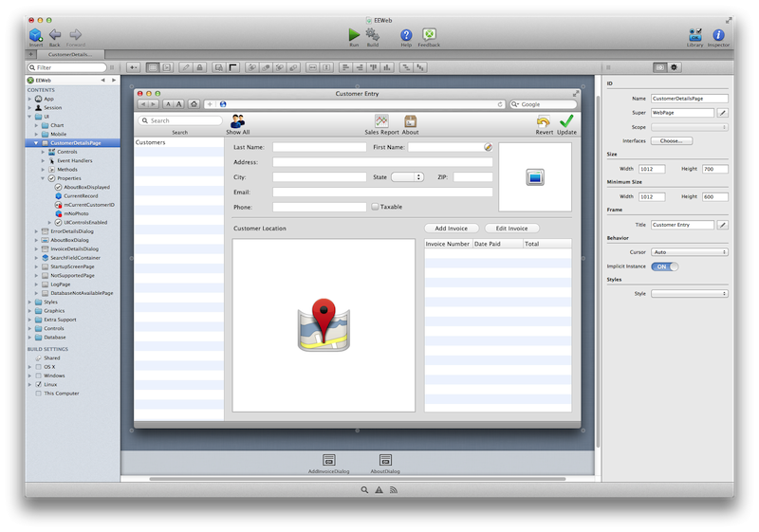The width and height of the screenshot is (759, 532).
Task: Click Show All people icon in Customer Entry
Action: pos(238,121)
